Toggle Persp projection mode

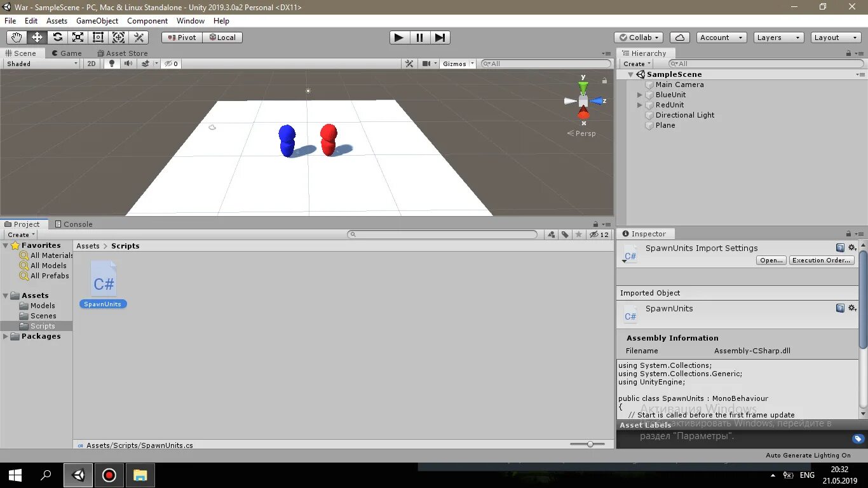tap(581, 133)
